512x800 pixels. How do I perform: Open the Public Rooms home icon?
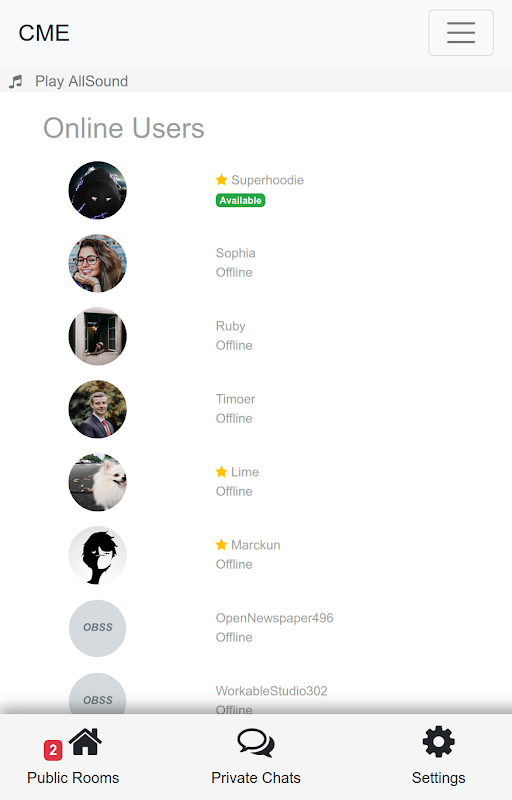click(85, 742)
